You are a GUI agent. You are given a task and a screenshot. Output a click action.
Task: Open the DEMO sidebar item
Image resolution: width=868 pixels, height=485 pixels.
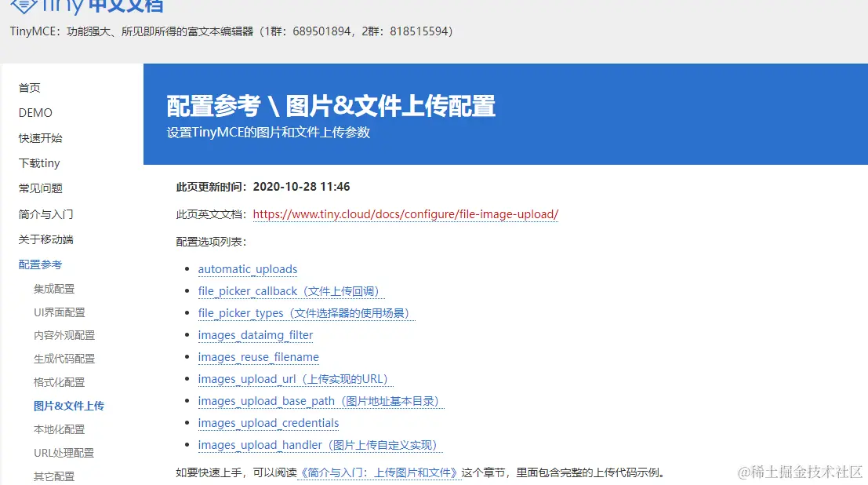pyautogui.click(x=35, y=112)
